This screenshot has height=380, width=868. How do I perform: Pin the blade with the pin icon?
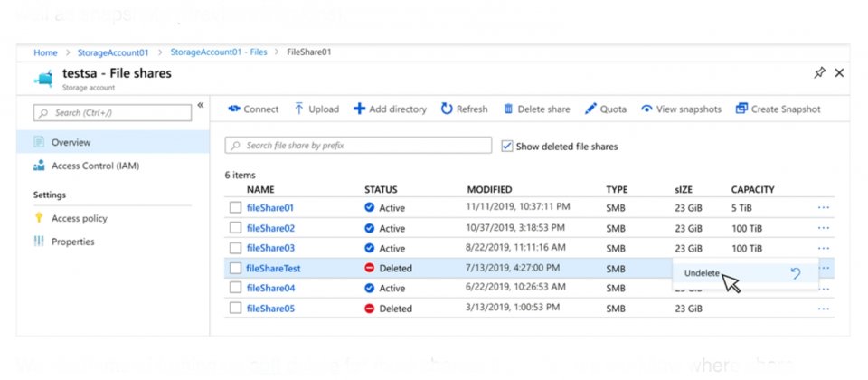[x=819, y=72]
